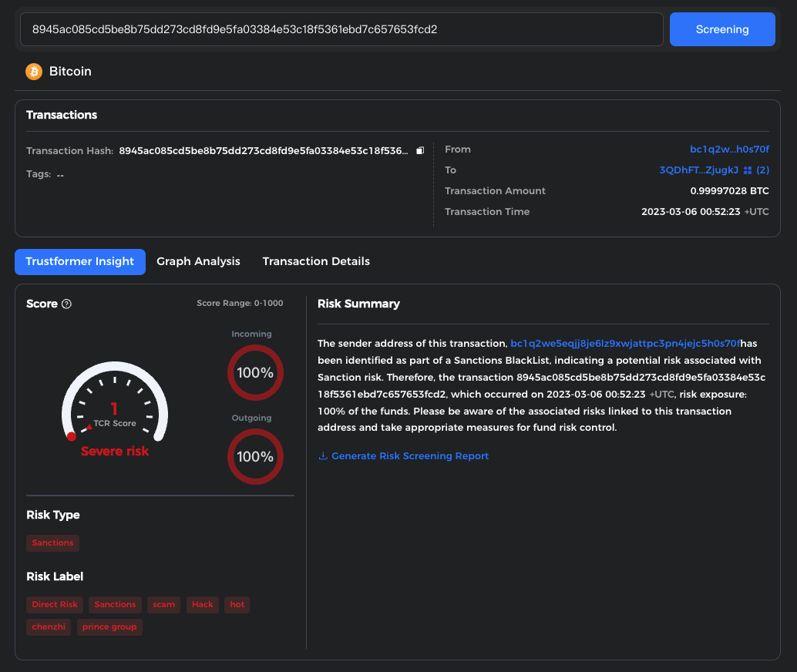The width and height of the screenshot is (797, 672).
Task: Click the Outgoing 100% ring indicator
Action: pyautogui.click(x=255, y=456)
